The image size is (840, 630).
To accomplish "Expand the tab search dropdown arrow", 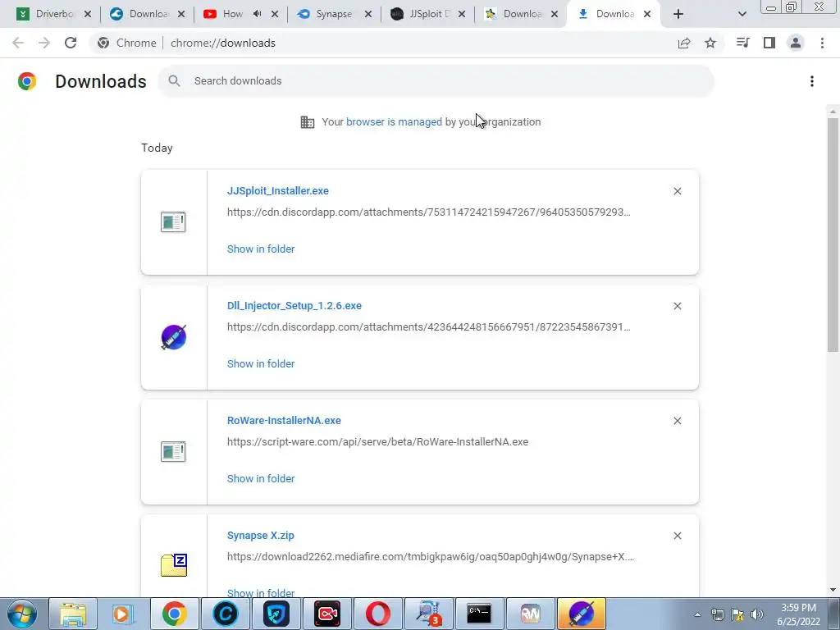I will [742, 14].
